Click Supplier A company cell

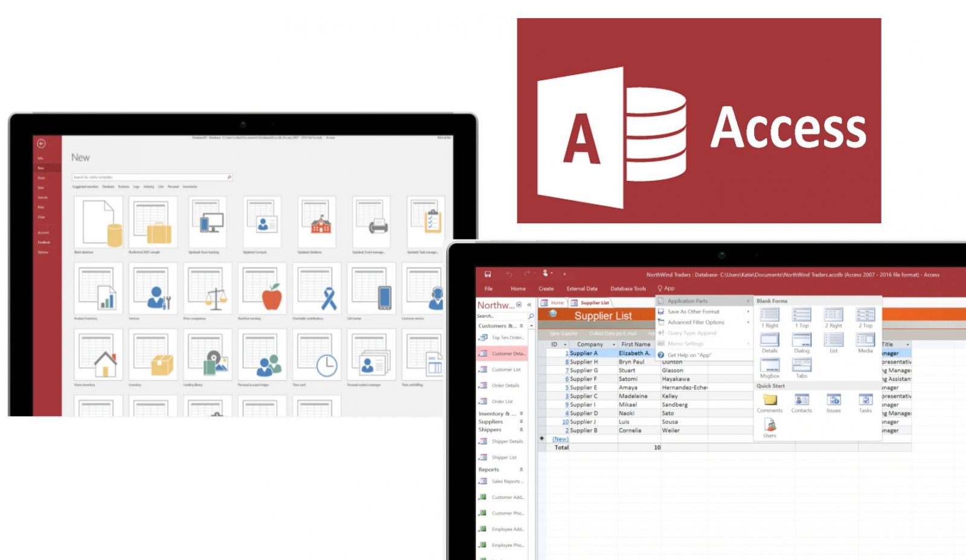[x=593, y=353]
